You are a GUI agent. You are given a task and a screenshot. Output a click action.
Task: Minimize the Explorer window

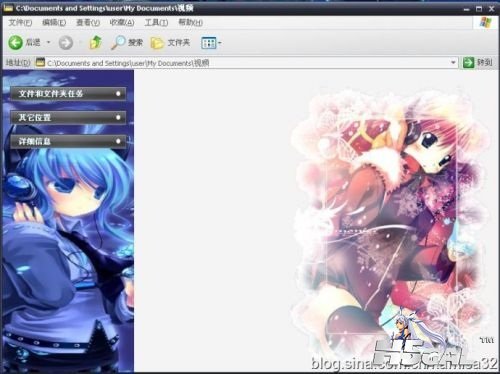pos(466,9)
